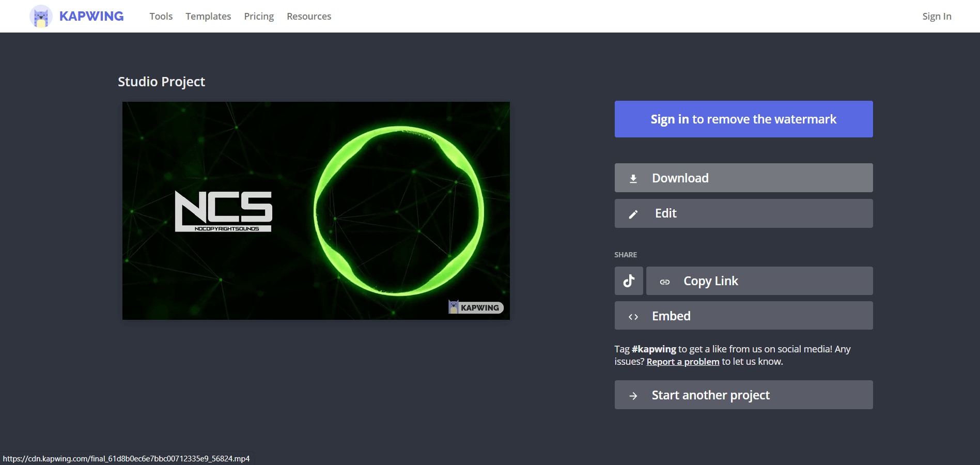Share the video to TikTok
The width and height of the screenshot is (980, 465).
pyautogui.click(x=629, y=281)
